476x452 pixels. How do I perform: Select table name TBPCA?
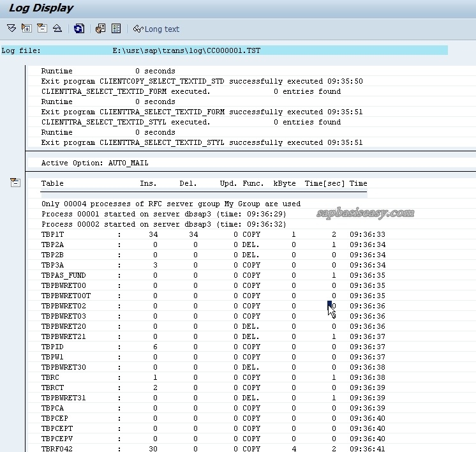[x=52, y=408]
